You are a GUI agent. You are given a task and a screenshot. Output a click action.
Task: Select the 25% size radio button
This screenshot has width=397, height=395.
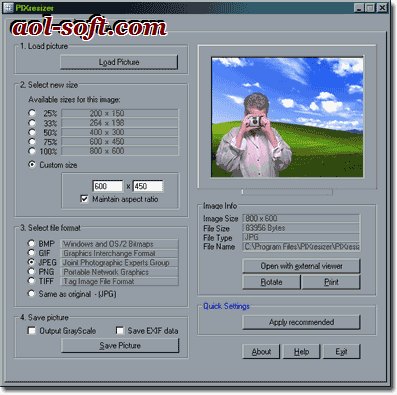[32, 113]
